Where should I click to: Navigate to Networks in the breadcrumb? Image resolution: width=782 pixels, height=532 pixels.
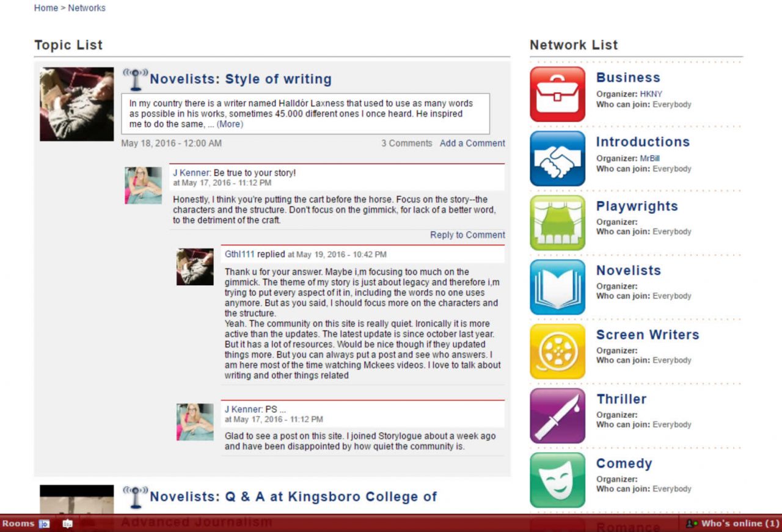pyautogui.click(x=87, y=8)
